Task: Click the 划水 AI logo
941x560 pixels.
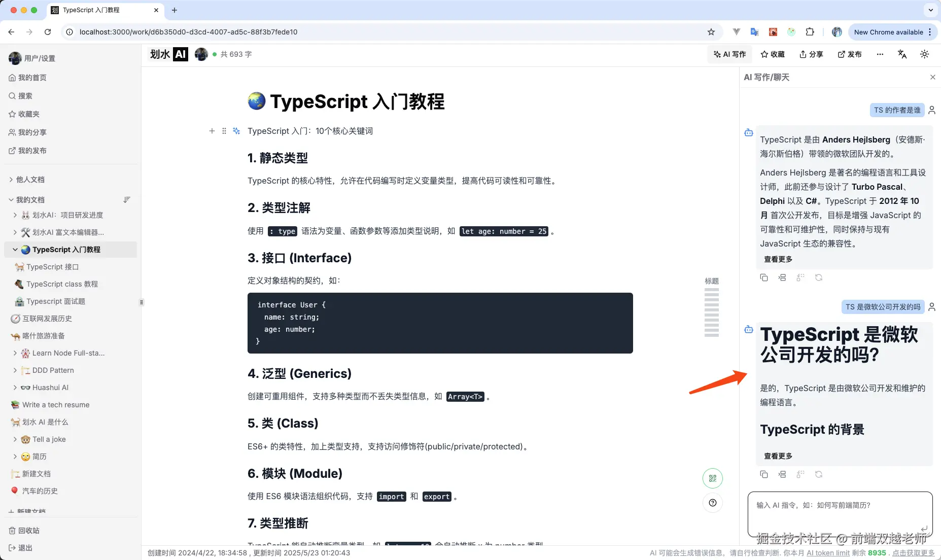Action: pos(169,54)
